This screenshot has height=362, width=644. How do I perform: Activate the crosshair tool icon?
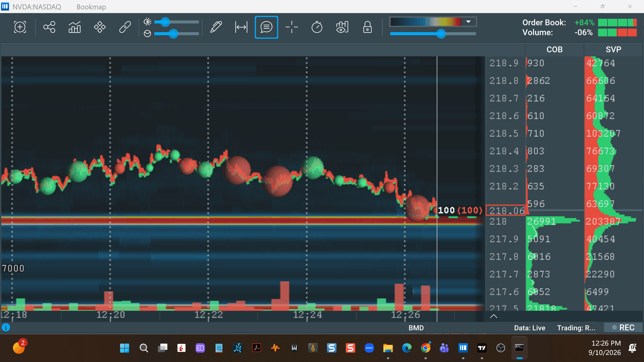[x=291, y=27]
